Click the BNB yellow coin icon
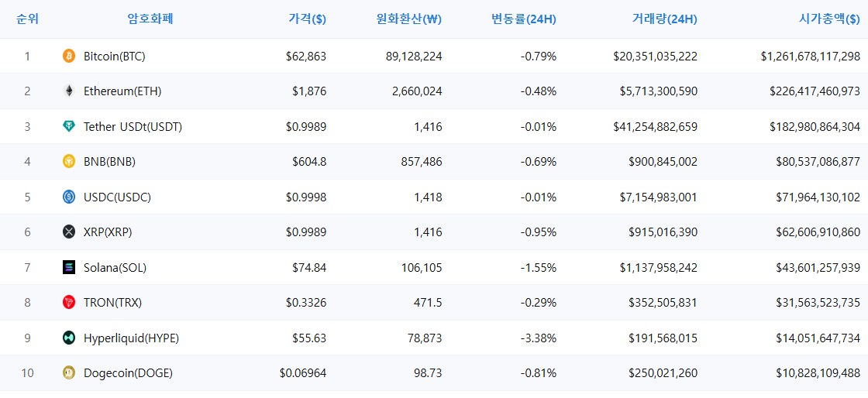 [69, 161]
